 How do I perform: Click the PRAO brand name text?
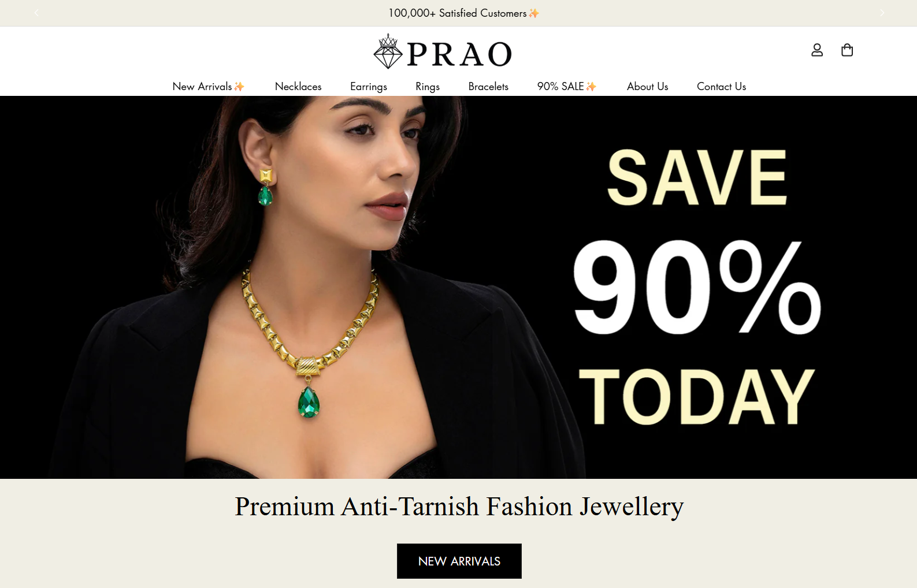point(459,54)
